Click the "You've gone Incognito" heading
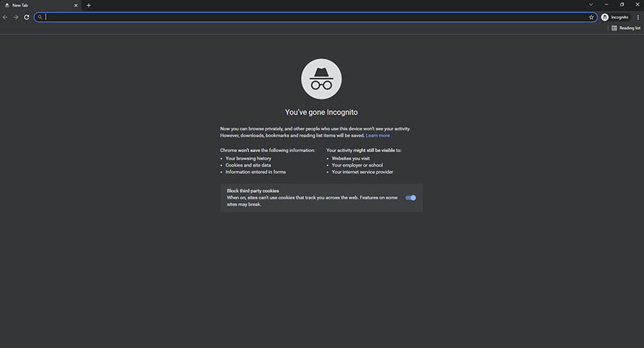The width and height of the screenshot is (644, 348). click(321, 112)
